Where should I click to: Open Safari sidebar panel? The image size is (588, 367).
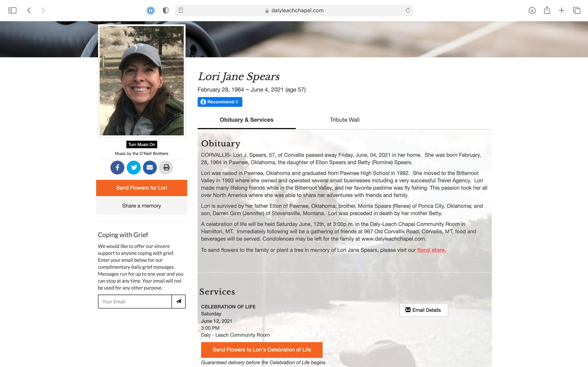click(12, 10)
